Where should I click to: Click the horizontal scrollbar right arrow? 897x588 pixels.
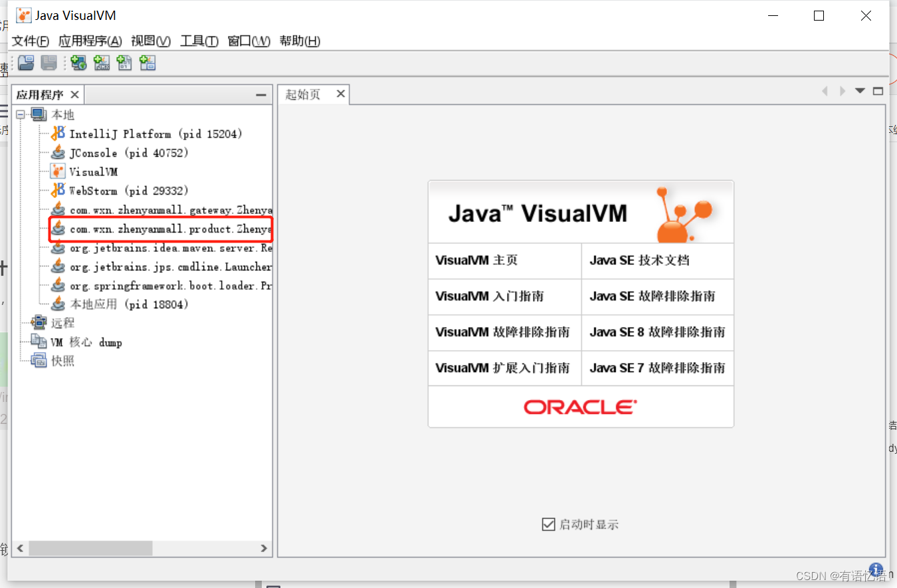point(264,548)
